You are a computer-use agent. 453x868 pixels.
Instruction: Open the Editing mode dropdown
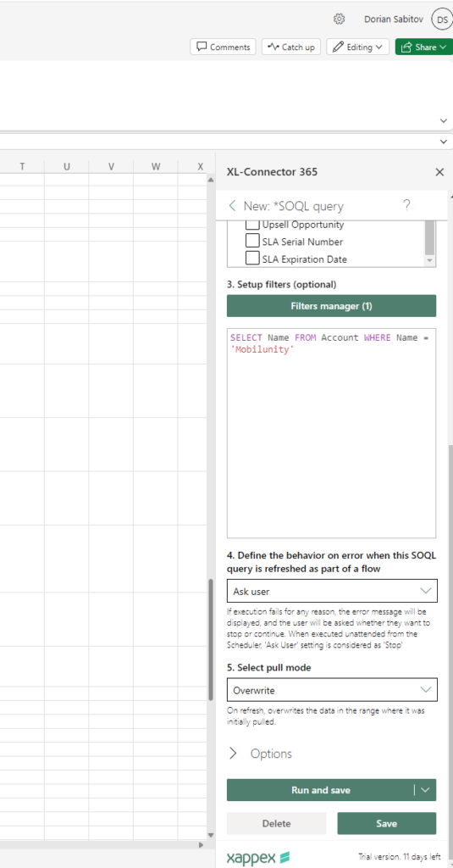[358, 47]
